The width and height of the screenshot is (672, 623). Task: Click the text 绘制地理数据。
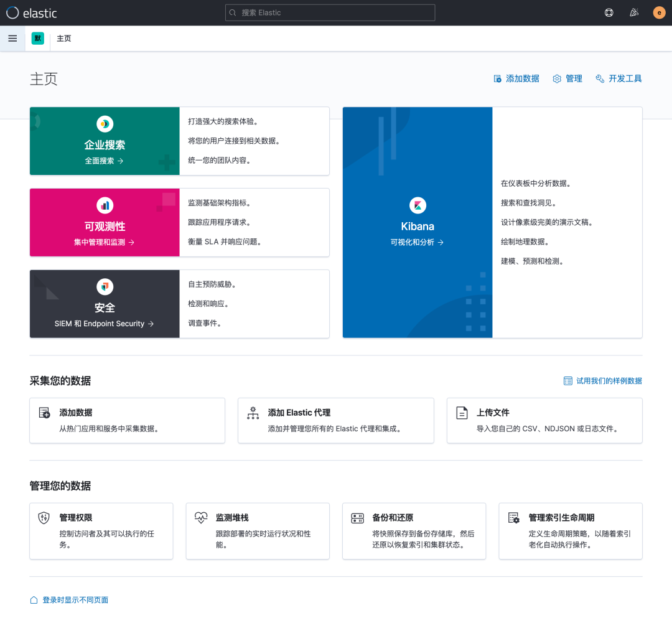pyautogui.click(x=526, y=242)
